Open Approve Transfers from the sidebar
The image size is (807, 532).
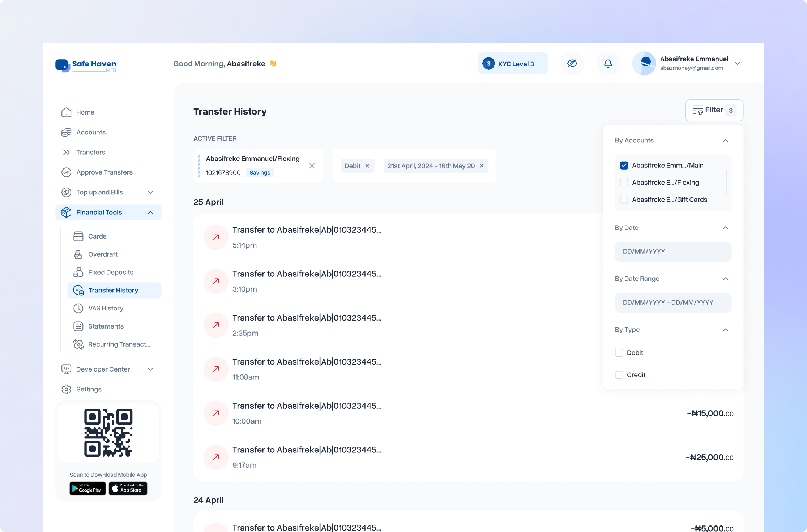tap(104, 172)
